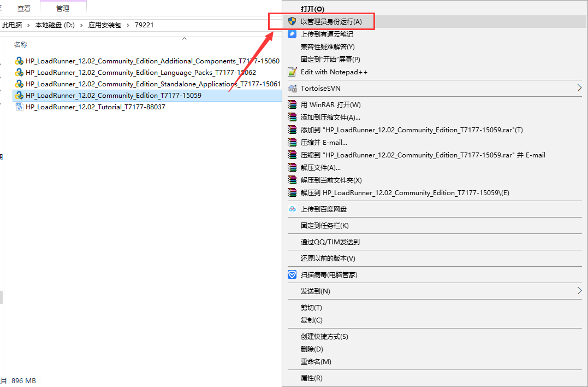Select 创建快捷方式(S)
Screen dimensions: 588x387
pyautogui.click(x=435, y=337)
